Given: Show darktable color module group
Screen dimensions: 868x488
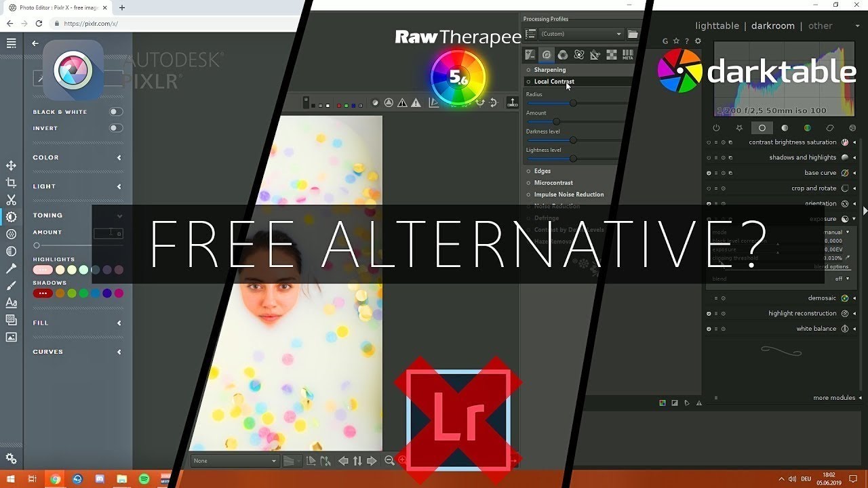Looking at the screenshot, I should click(807, 127).
